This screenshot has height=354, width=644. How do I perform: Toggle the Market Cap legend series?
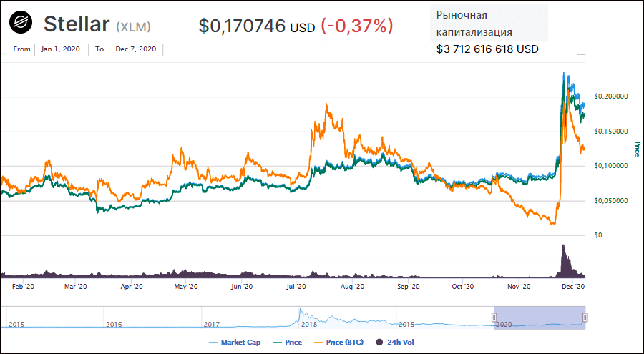coord(235,343)
